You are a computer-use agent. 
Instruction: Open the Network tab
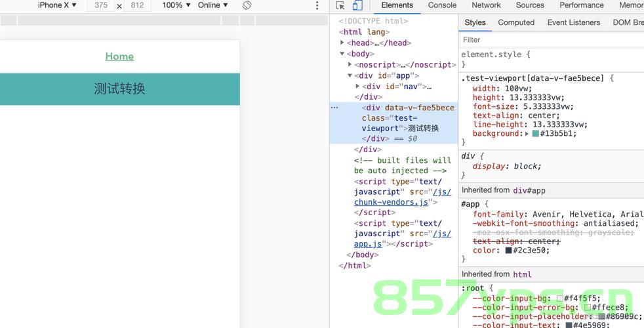[x=486, y=5]
